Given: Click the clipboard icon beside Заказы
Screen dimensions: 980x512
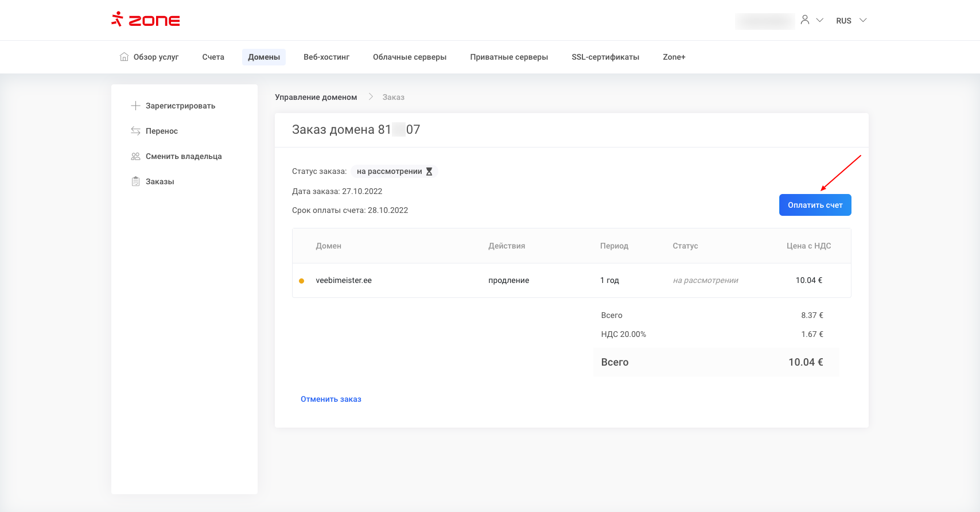Looking at the screenshot, I should pyautogui.click(x=135, y=181).
